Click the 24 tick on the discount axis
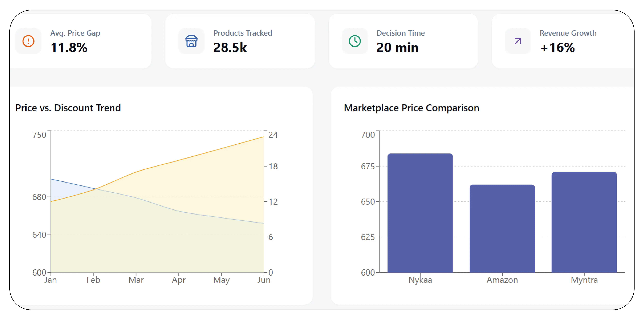Screen dimensions: 644x320 pyautogui.click(x=273, y=135)
